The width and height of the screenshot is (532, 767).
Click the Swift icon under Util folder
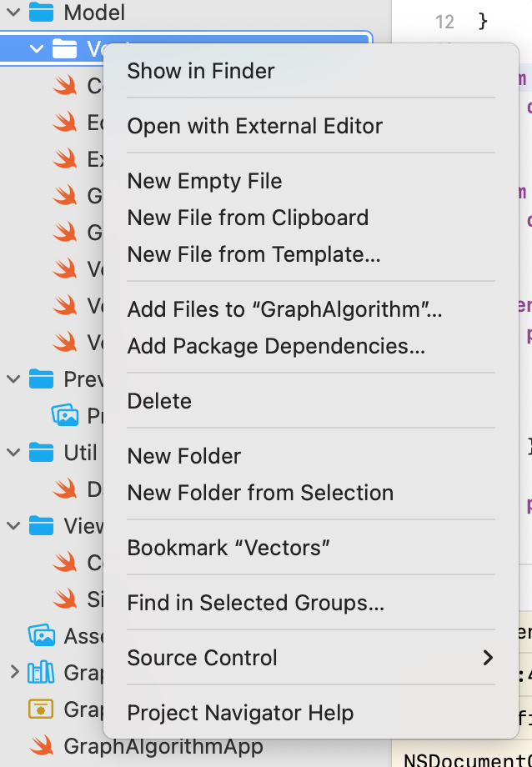[64, 489]
